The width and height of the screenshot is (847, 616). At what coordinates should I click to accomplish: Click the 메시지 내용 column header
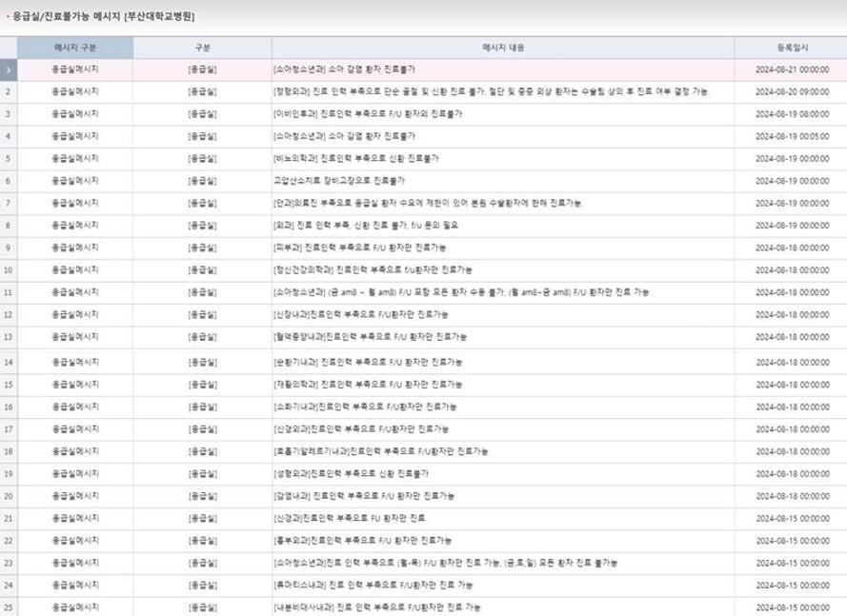click(x=502, y=48)
